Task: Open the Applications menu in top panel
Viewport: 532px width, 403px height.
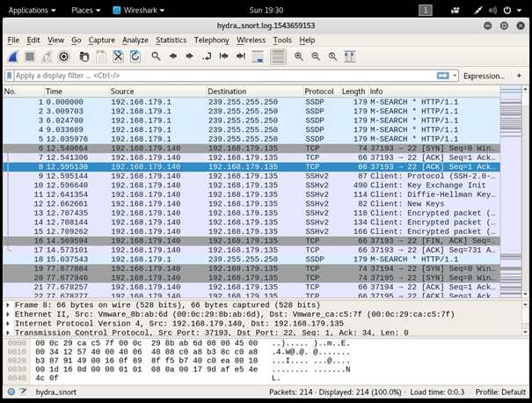Action: (x=32, y=11)
